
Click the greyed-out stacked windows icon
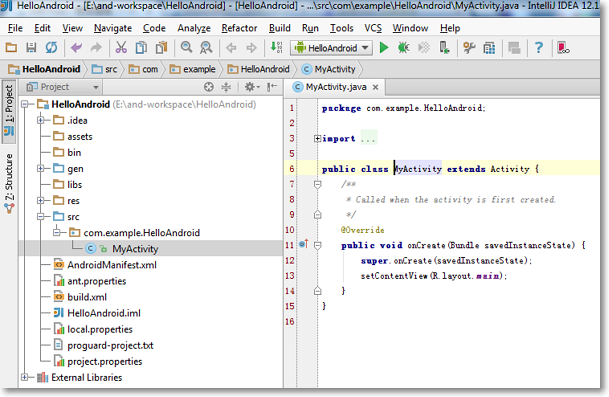514,48
